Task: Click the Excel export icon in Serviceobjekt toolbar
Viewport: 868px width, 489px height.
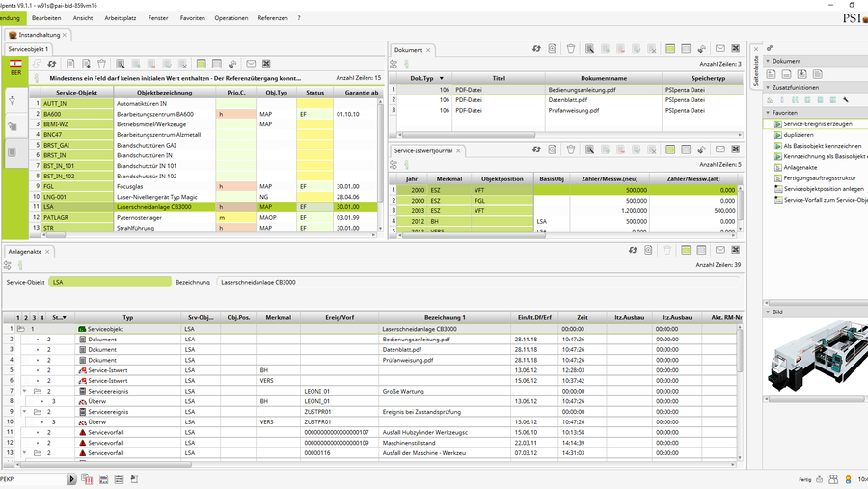Action: (x=266, y=64)
